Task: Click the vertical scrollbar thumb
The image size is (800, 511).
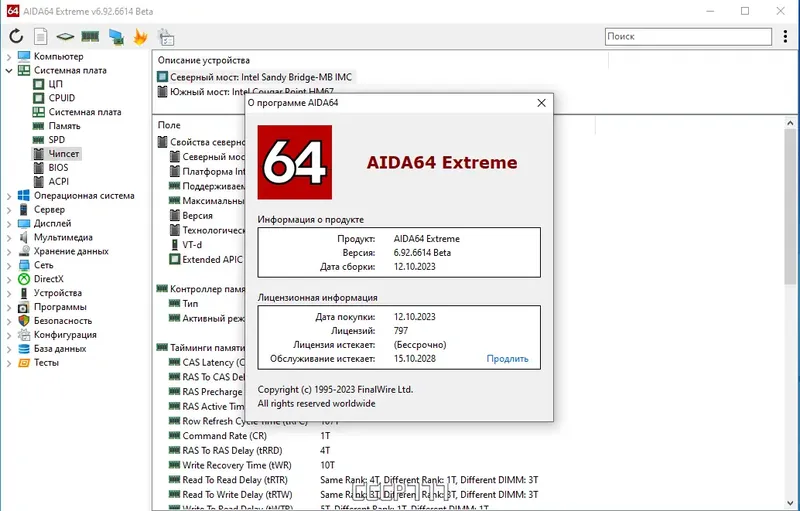Action: pos(790,207)
